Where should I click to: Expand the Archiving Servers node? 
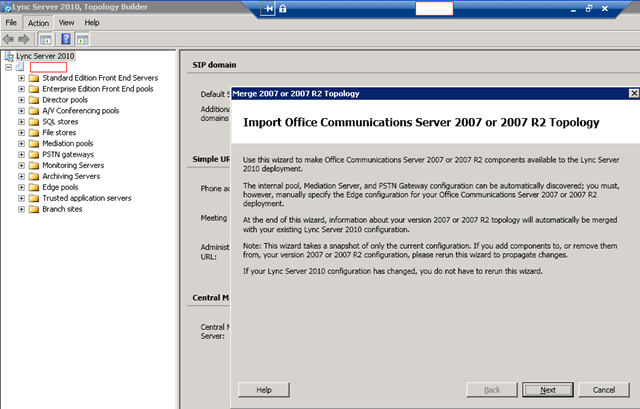click(21, 176)
